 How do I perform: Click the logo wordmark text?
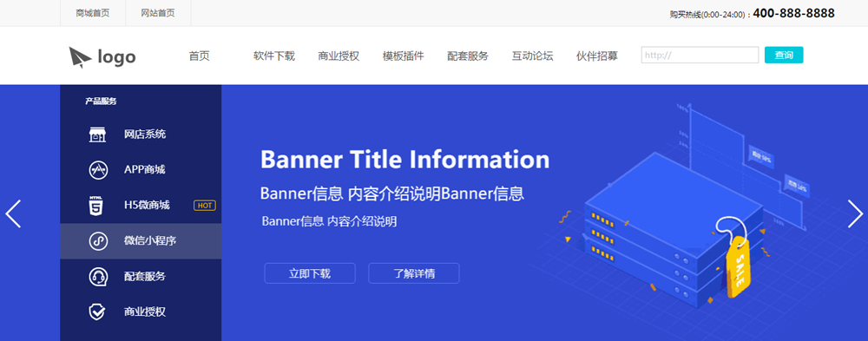point(117,57)
